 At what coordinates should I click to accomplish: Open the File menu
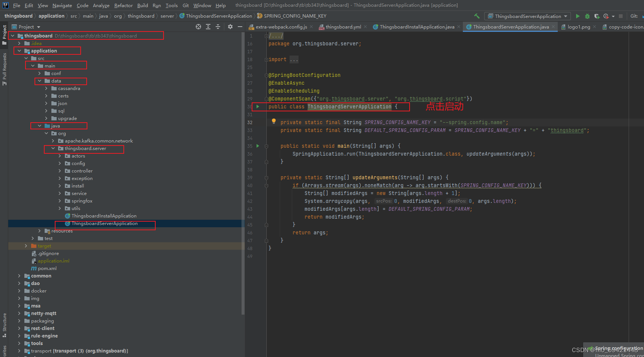(17, 5)
